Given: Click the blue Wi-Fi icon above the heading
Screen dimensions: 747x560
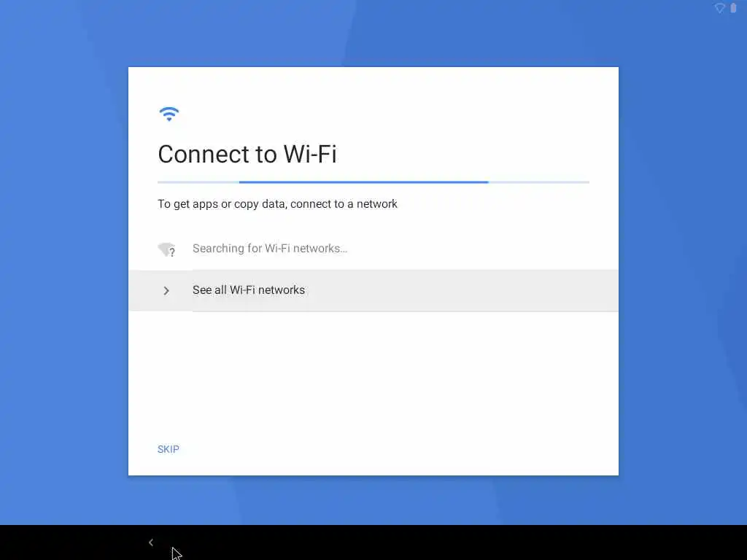Looking at the screenshot, I should tap(169, 114).
